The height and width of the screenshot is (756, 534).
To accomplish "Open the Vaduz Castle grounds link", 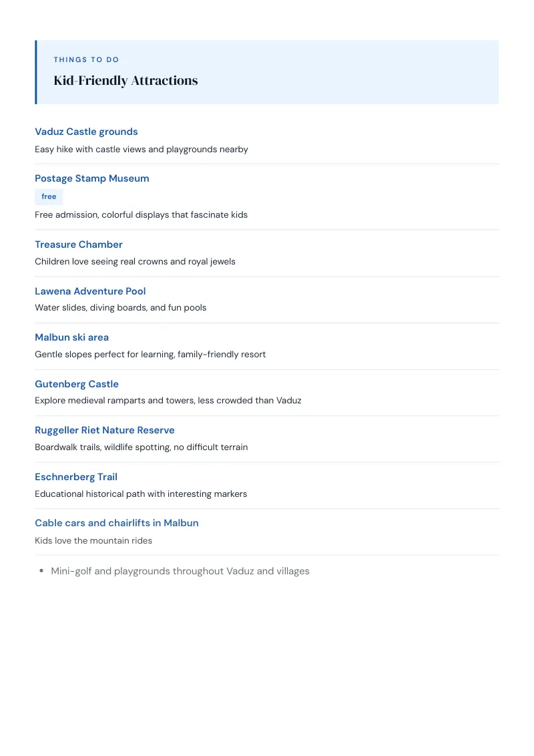I will tap(86, 132).
